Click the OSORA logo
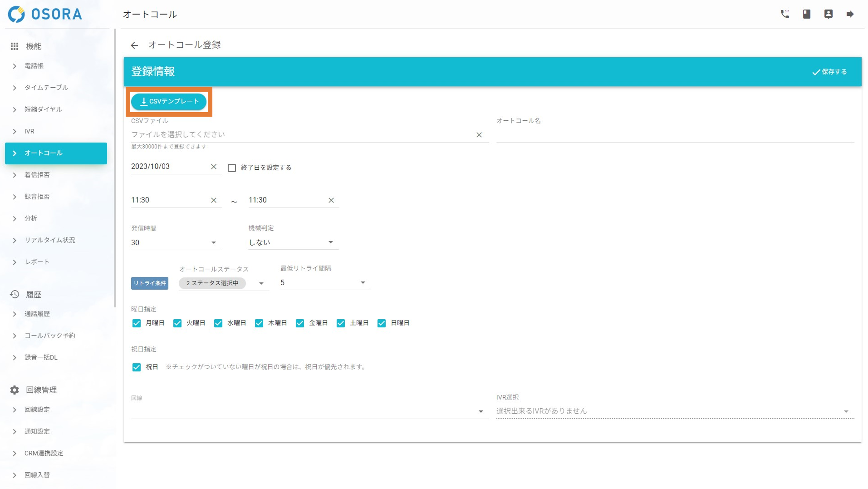Screen dimensions: 868x489 45,14
